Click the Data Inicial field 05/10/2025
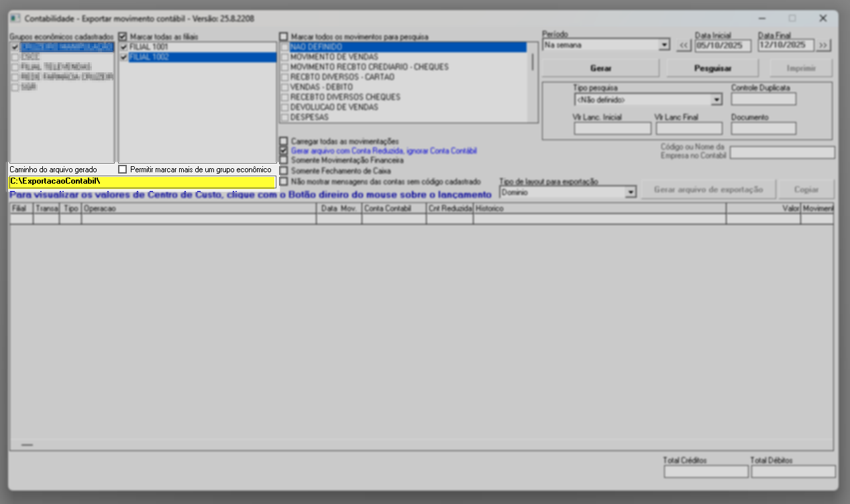This screenshot has height=504, width=850. click(723, 45)
